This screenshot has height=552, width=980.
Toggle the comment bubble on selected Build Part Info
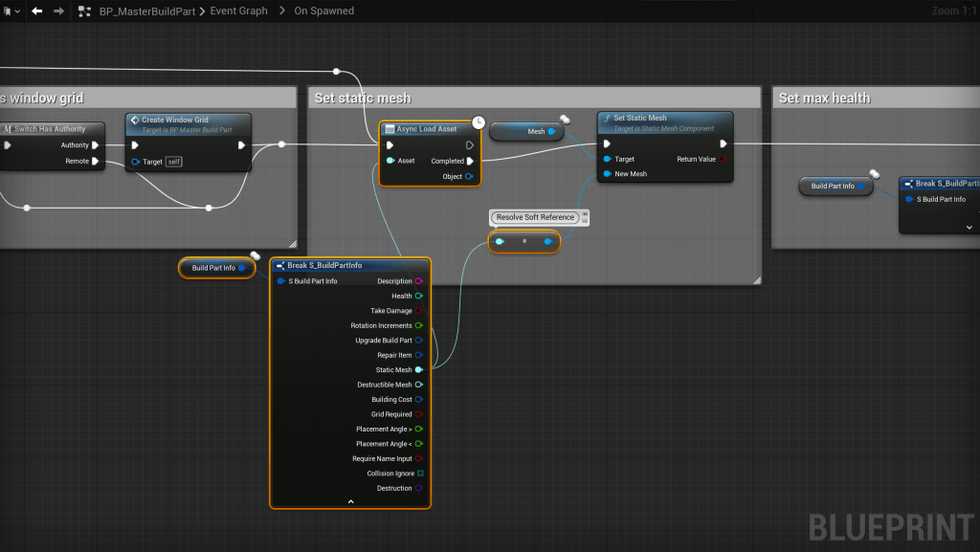[256, 255]
